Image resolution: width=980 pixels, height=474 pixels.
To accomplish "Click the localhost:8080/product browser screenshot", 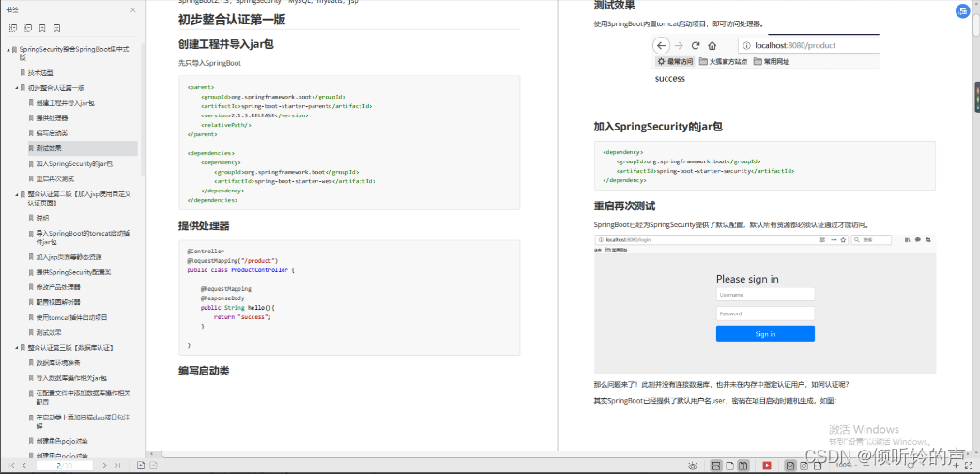I will click(x=766, y=60).
